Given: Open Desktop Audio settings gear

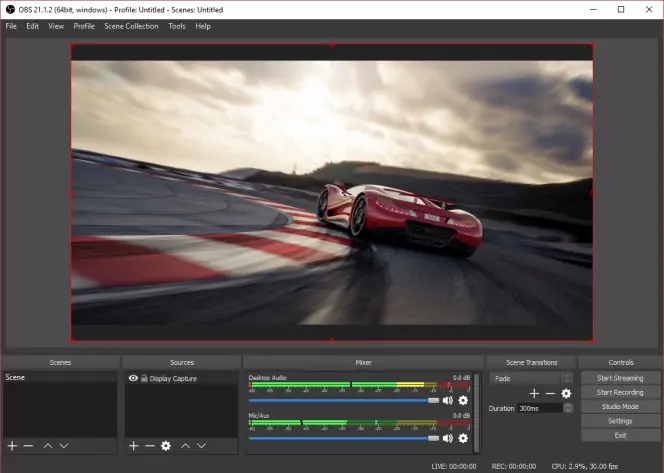Looking at the screenshot, I should pos(463,401).
